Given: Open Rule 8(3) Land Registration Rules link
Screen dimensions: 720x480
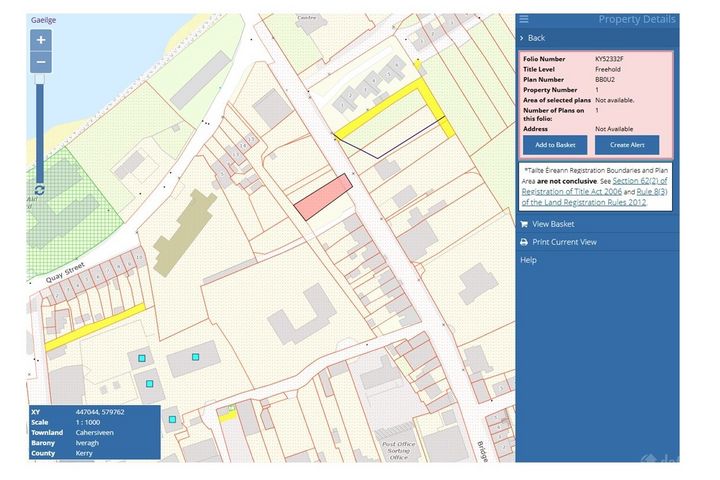Looking at the screenshot, I should pyautogui.click(x=635, y=191).
